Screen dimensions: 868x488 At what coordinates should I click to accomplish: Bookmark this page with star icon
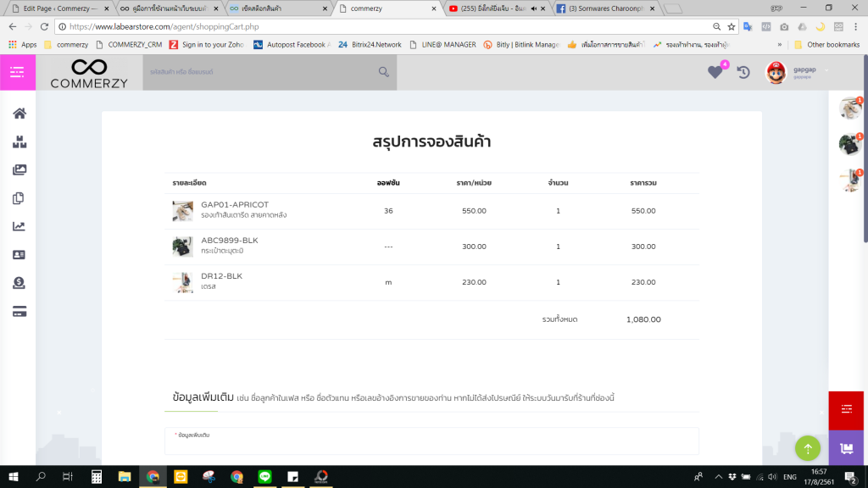coord(732,26)
